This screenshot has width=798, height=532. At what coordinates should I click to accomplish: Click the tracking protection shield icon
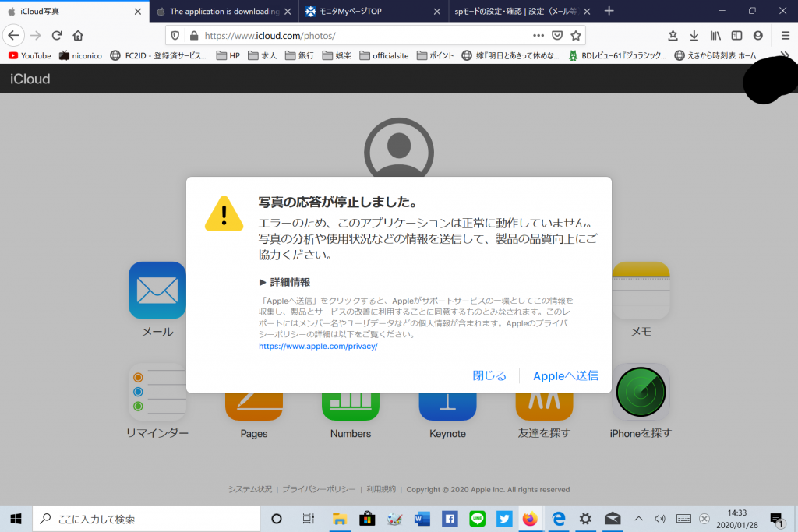[175, 36]
